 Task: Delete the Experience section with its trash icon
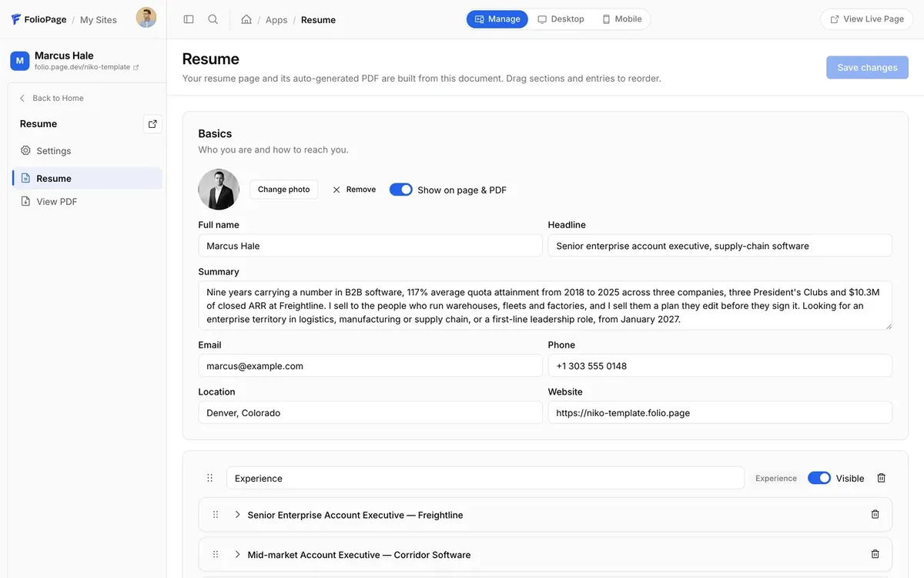tap(882, 478)
